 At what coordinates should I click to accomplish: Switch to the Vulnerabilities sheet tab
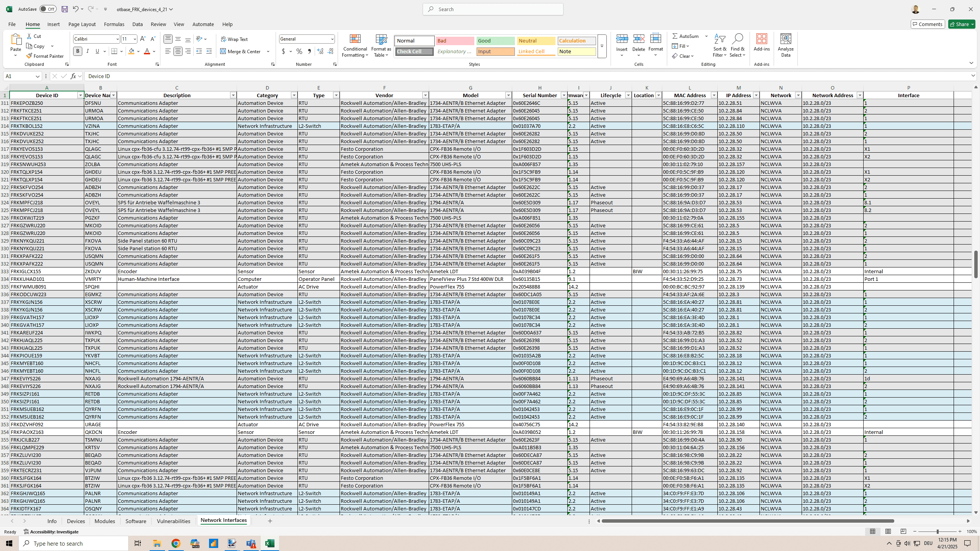[x=173, y=521]
